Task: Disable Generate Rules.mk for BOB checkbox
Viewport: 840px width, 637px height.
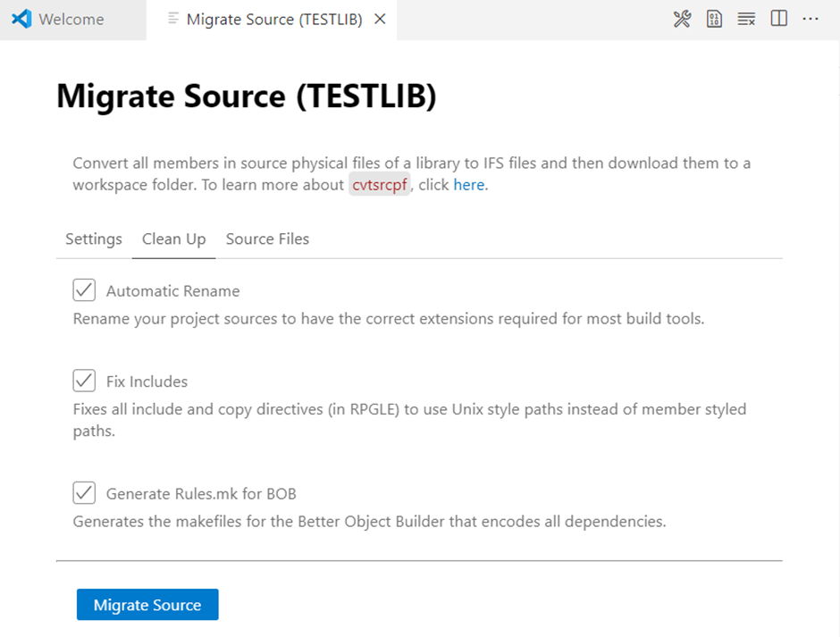Action: pyautogui.click(x=84, y=493)
